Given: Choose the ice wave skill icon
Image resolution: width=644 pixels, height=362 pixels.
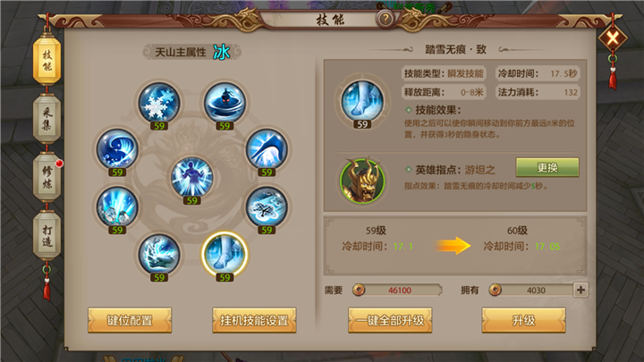Looking at the screenshot, I should point(117,149).
